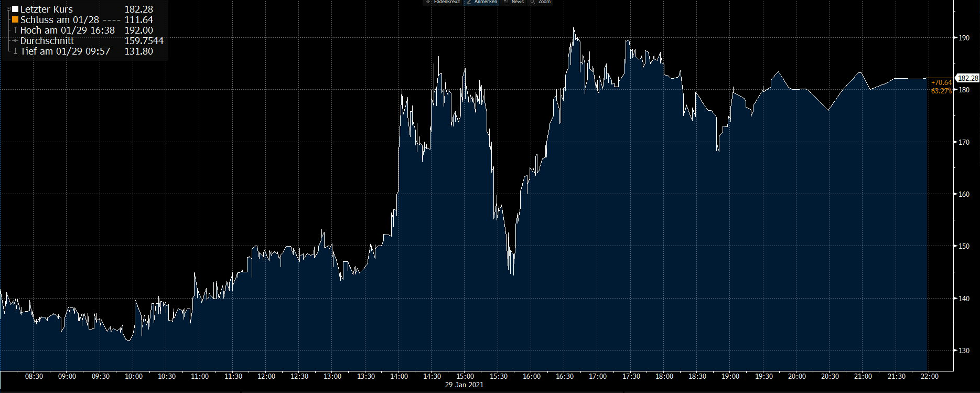
Task: Click orange Schluss am 01/28 swatch
Action: 15,20
